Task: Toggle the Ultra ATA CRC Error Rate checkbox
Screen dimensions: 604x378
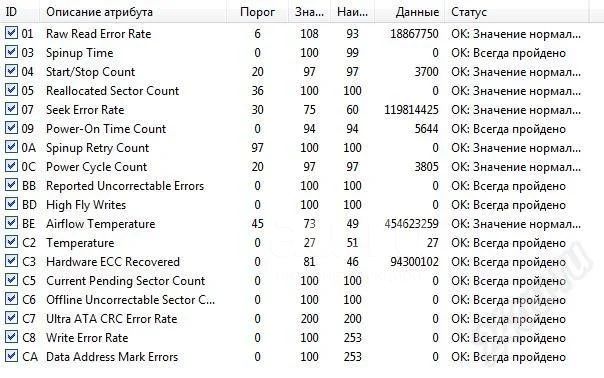Action: pos(11,318)
